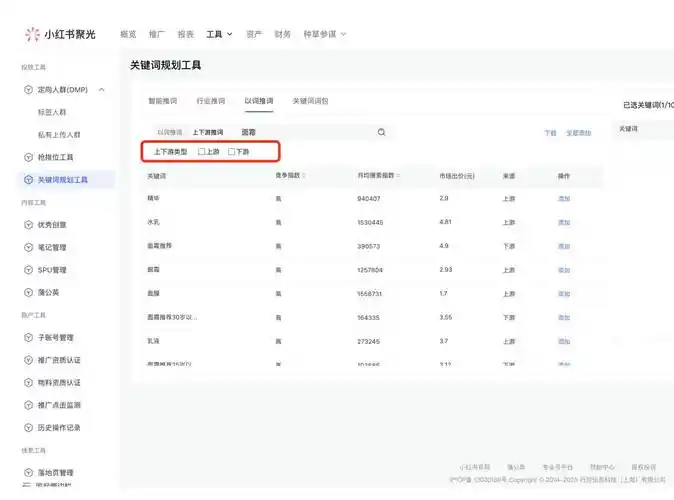The width and height of the screenshot is (674, 500).
Task: Click the 历史操作记录 sidebar icon
Action: (x=28, y=427)
